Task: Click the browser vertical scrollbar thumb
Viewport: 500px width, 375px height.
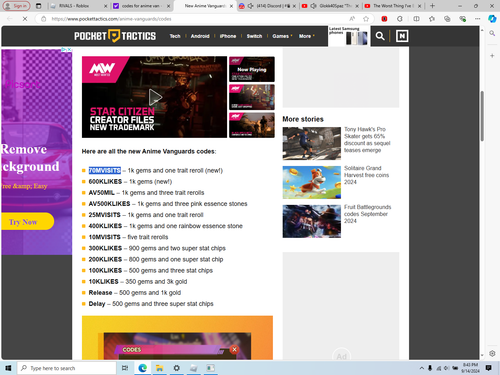Action: click(x=482, y=116)
